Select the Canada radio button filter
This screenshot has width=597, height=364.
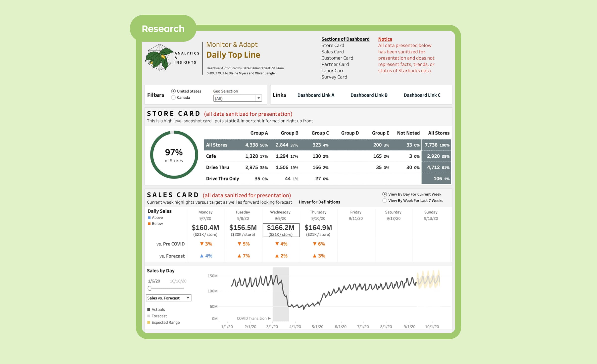coord(174,98)
